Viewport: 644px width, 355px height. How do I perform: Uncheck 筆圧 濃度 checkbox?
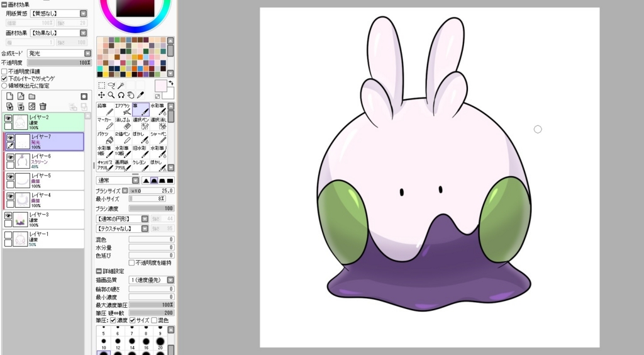113,320
